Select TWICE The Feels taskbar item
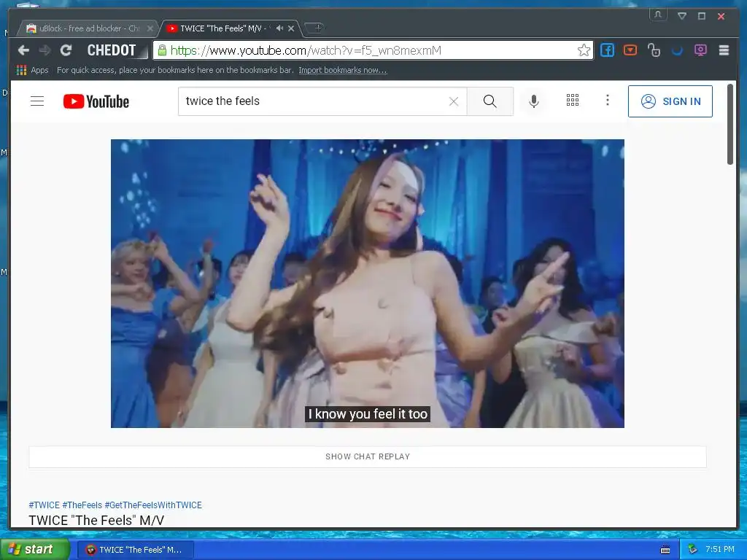Viewport: 747px width, 560px height. [x=136, y=550]
